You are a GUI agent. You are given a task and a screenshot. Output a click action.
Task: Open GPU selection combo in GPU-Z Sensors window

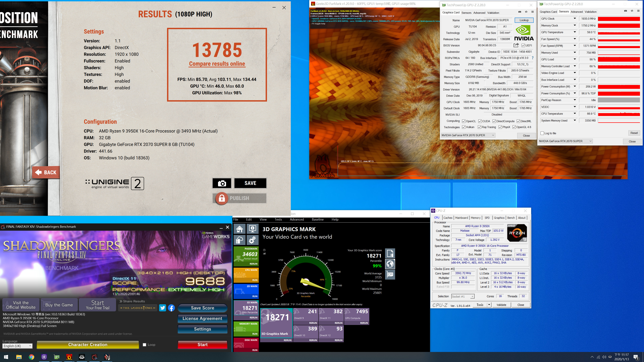pyautogui.click(x=566, y=141)
